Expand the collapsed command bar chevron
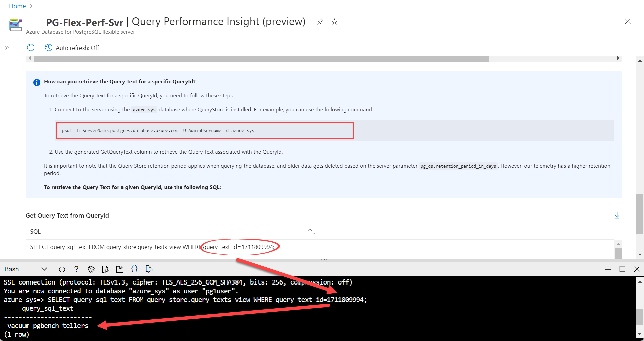 (7, 48)
